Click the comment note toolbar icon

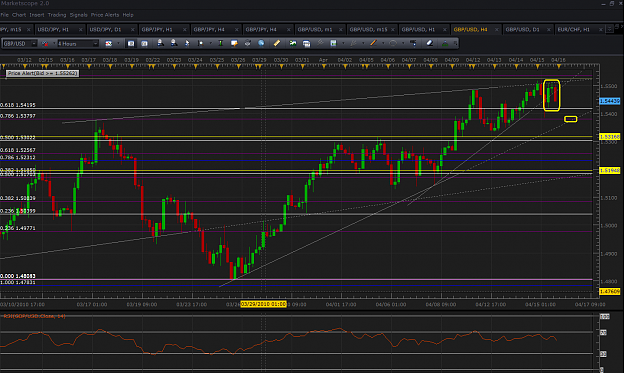click(x=234, y=43)
